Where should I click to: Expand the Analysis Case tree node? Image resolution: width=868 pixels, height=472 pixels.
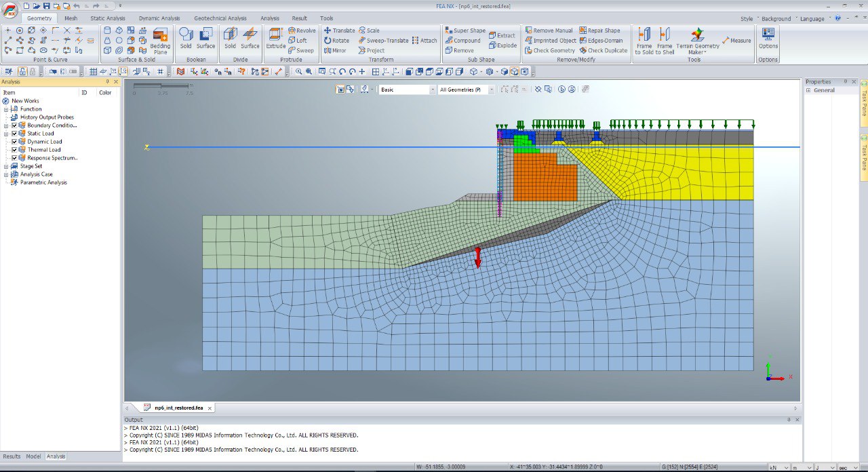6,174
